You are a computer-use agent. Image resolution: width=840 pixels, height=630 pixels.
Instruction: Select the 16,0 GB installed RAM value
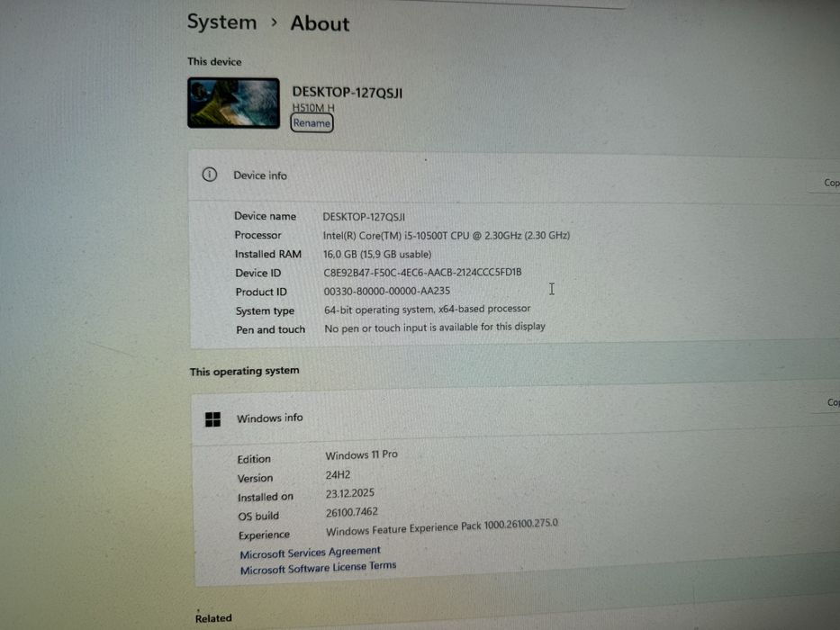tap(377, 254)
